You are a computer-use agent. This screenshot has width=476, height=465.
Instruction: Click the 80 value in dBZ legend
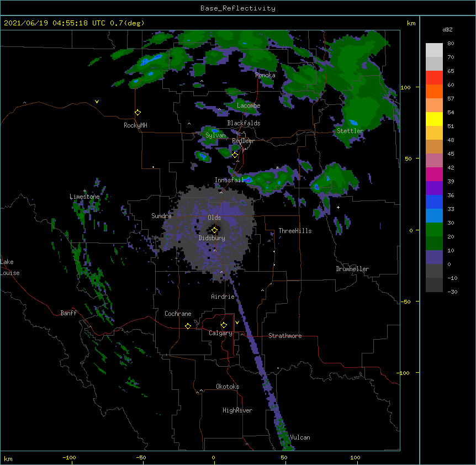pos(451,44)
